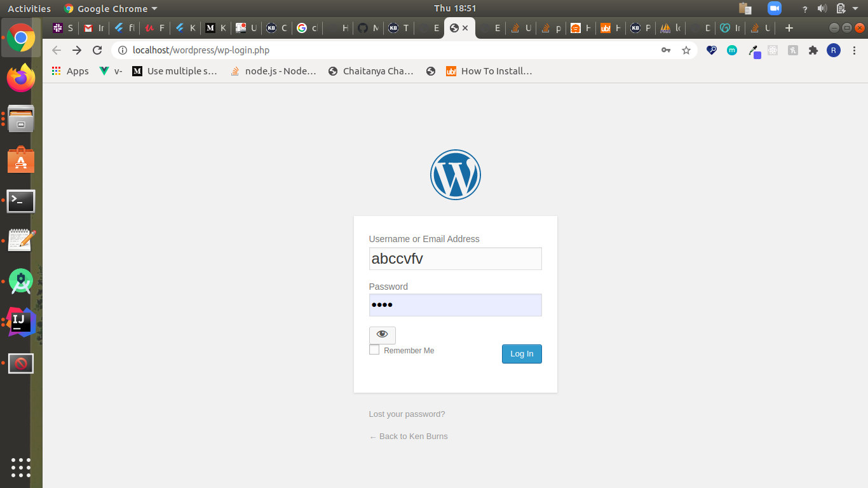This screenshot has width=868, height=488.
Task: Click the address bar URL
Action: tap(201, 50)
